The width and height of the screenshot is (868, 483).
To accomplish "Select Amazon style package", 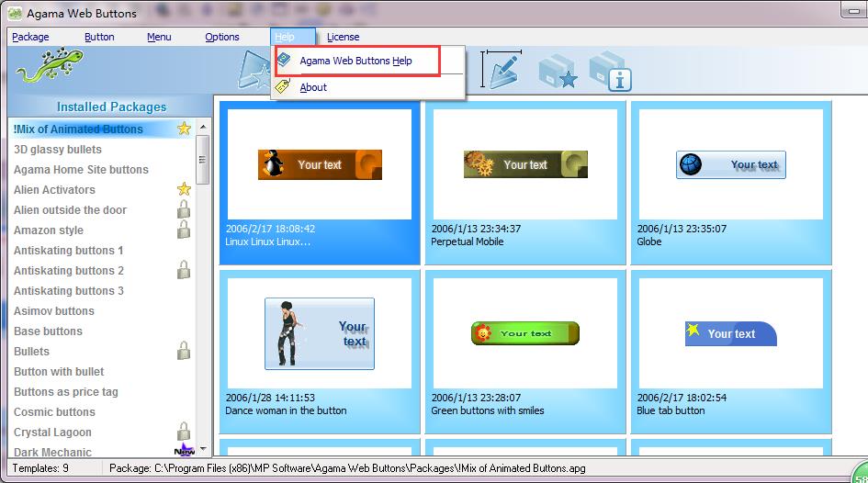I will (49, 230).
